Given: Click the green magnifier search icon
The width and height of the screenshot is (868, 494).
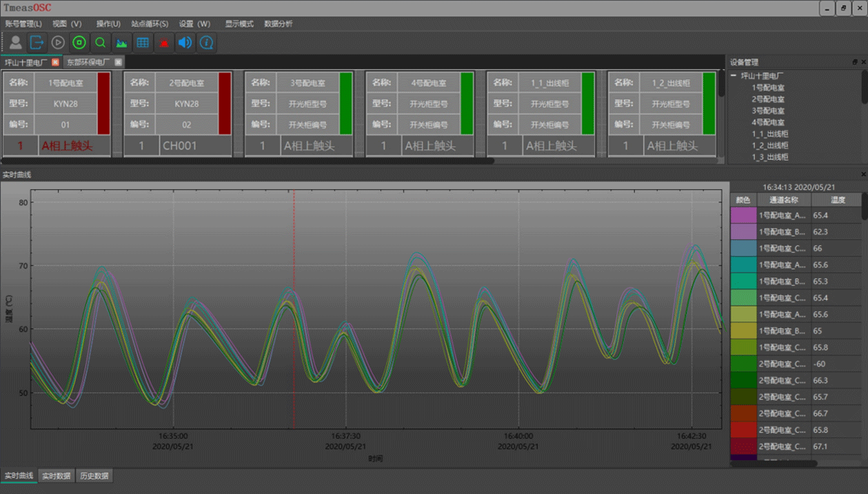Looking at the screenshot, I should (101, 43).
